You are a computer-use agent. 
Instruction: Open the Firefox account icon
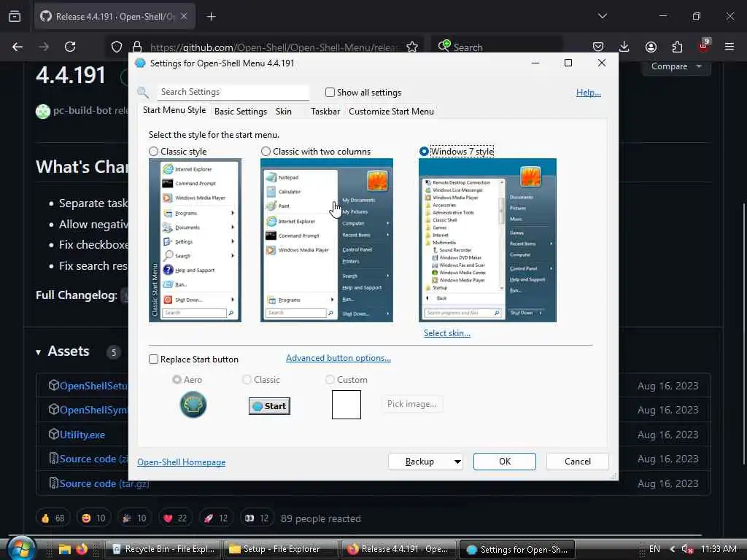pos(651,47)
